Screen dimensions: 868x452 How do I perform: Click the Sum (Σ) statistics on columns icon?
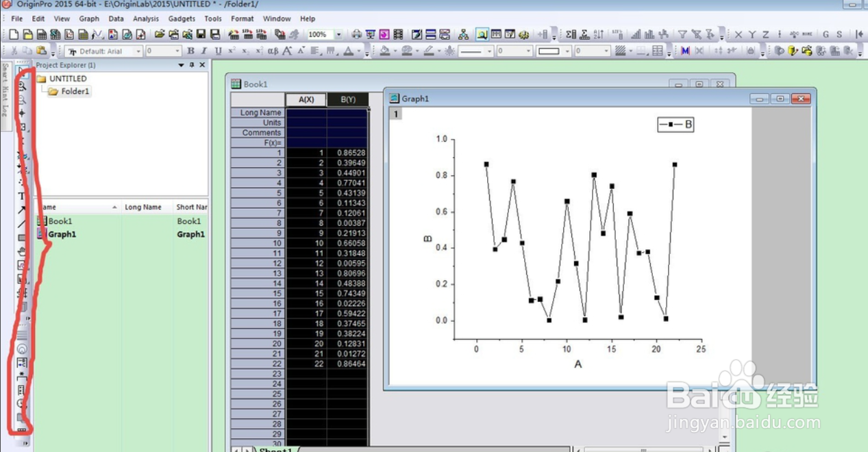pyautogui.click(x=571, y=34)
